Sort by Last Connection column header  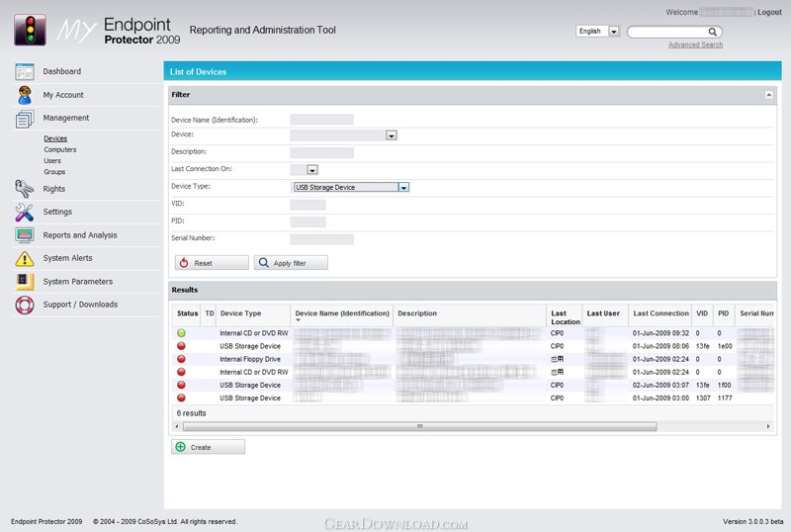(660, 313)
